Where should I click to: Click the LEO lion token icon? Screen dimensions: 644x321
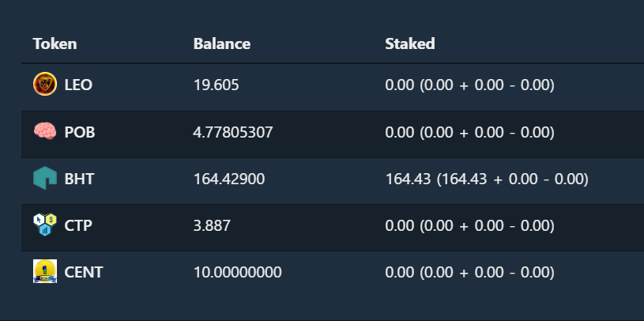45,84
